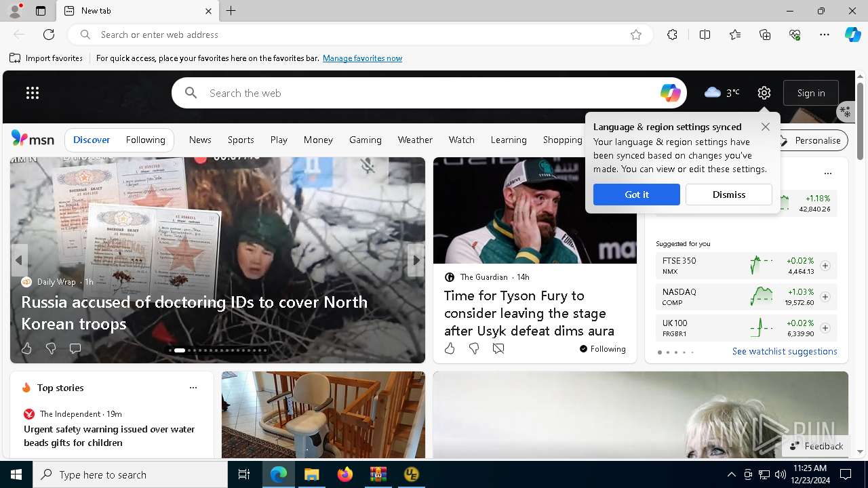Open Settings and more menu

click(x=825, y=35)
